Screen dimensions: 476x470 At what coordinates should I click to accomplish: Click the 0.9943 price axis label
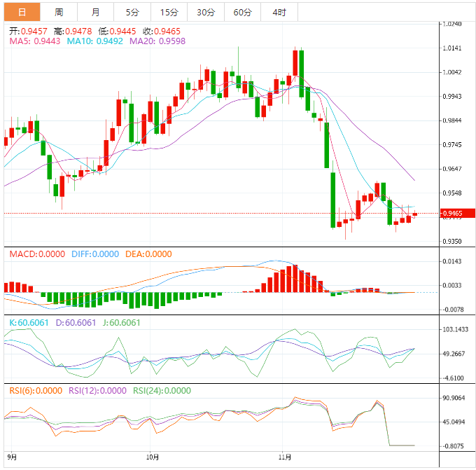pos(452,96)
